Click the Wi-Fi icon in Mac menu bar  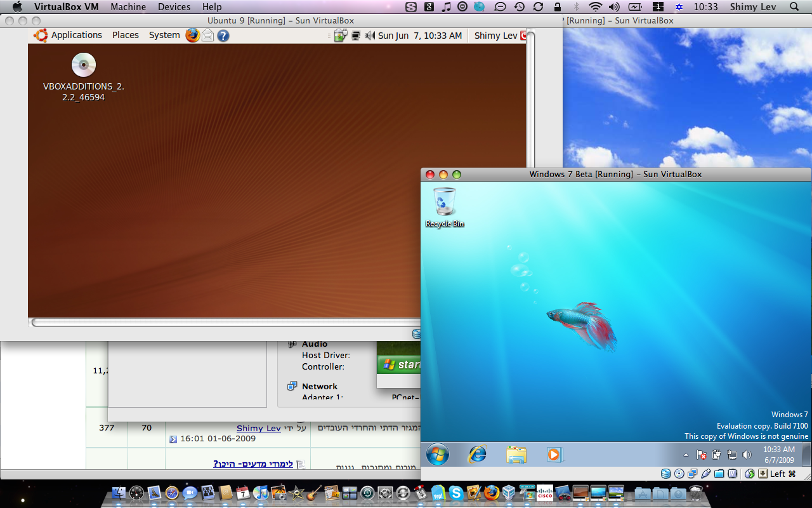point(595,7)
